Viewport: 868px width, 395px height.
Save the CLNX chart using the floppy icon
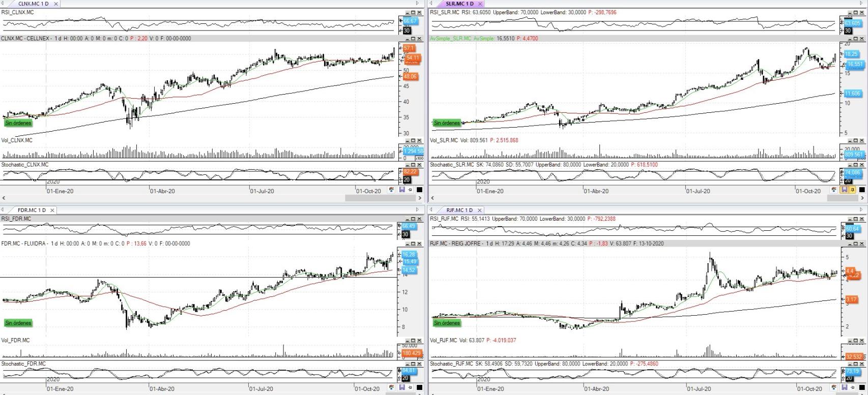[402, 190]
